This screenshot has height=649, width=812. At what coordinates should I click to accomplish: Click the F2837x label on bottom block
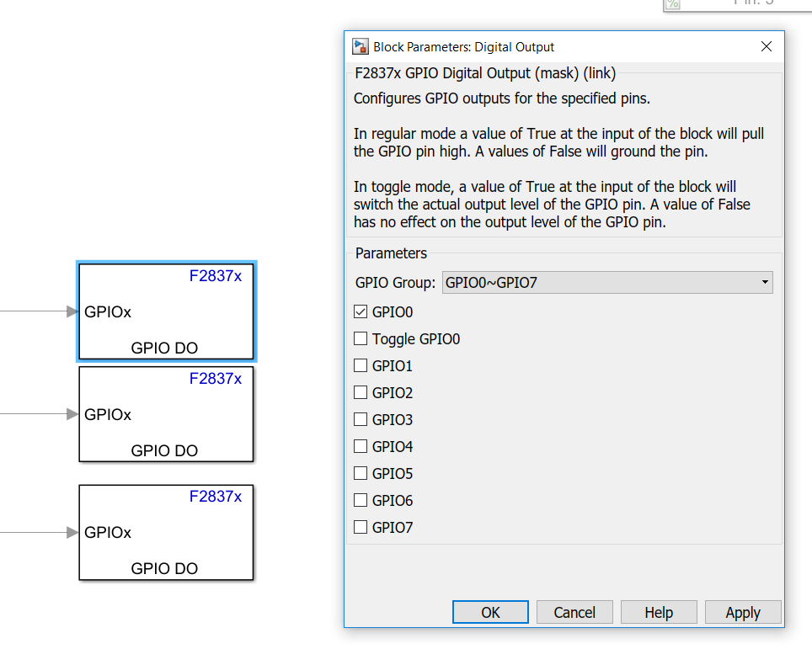[x=216, y=497]
